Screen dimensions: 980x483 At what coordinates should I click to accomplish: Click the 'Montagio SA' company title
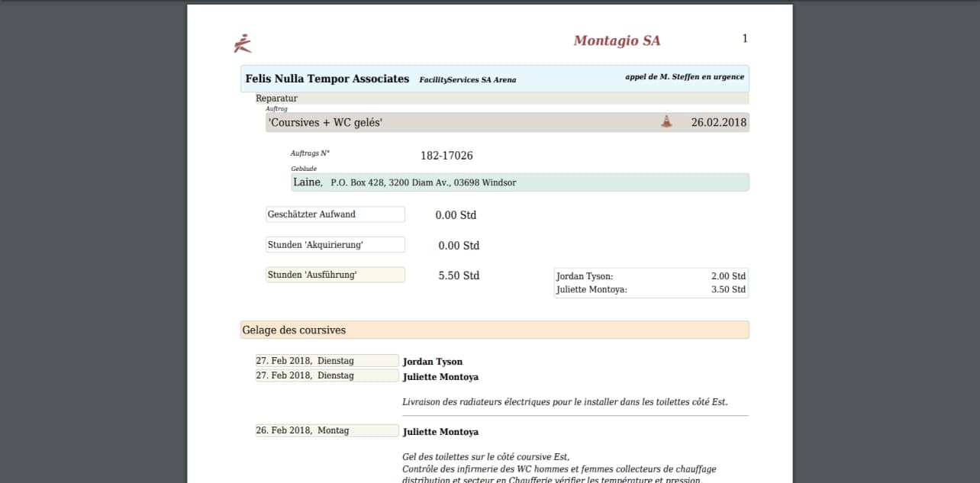pyautogui.click(x=617, y=41)
